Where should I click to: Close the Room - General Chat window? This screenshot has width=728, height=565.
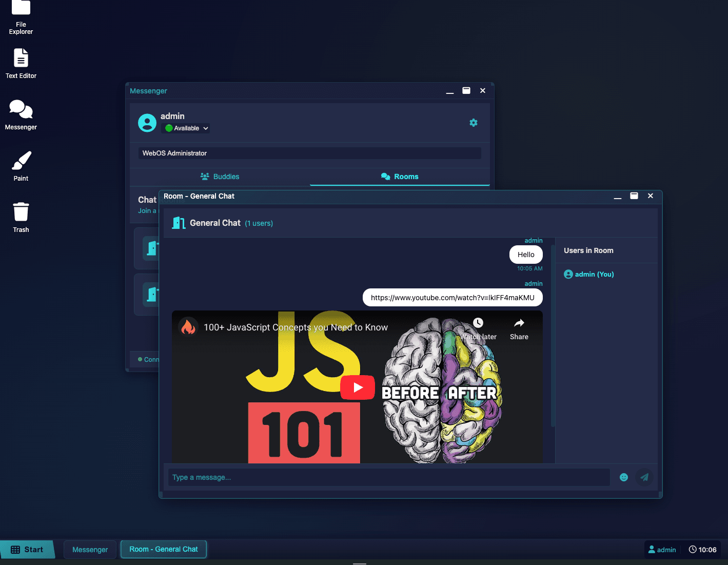pos(651,196)
